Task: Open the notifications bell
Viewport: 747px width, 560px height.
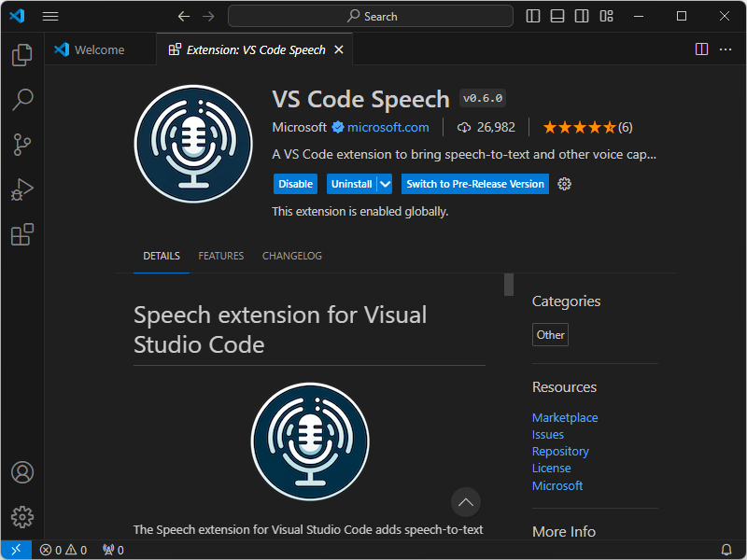Action: coord(726,550)
